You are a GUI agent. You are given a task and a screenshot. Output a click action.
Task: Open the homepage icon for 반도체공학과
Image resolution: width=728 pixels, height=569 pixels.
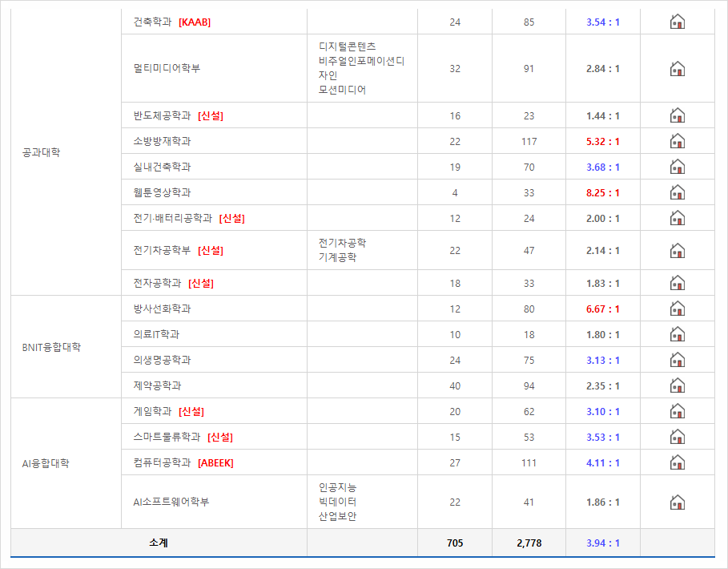click(678, 115)
